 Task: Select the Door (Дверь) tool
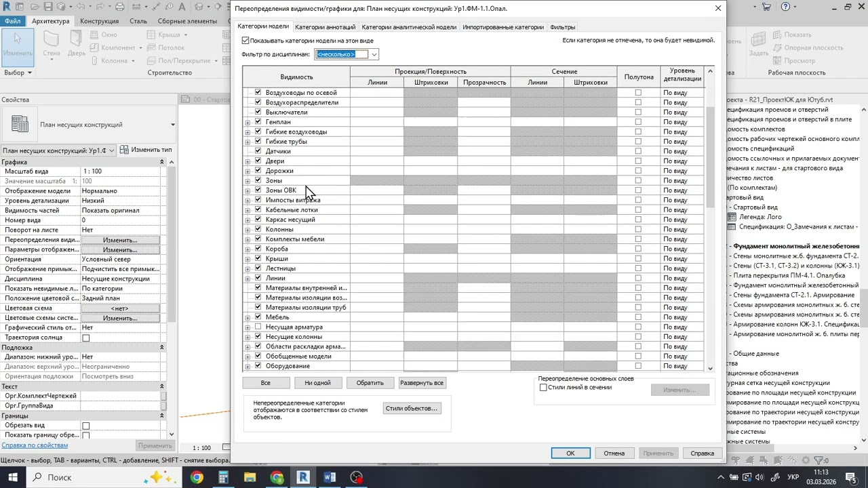[x=77, y=45]
